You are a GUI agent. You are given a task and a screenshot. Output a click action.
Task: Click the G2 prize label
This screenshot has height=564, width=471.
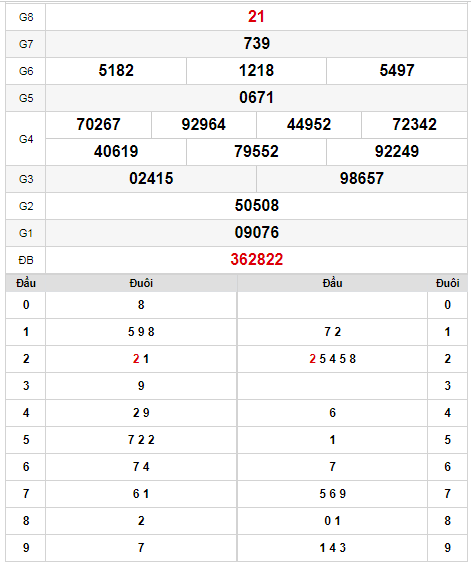[26, 206]
